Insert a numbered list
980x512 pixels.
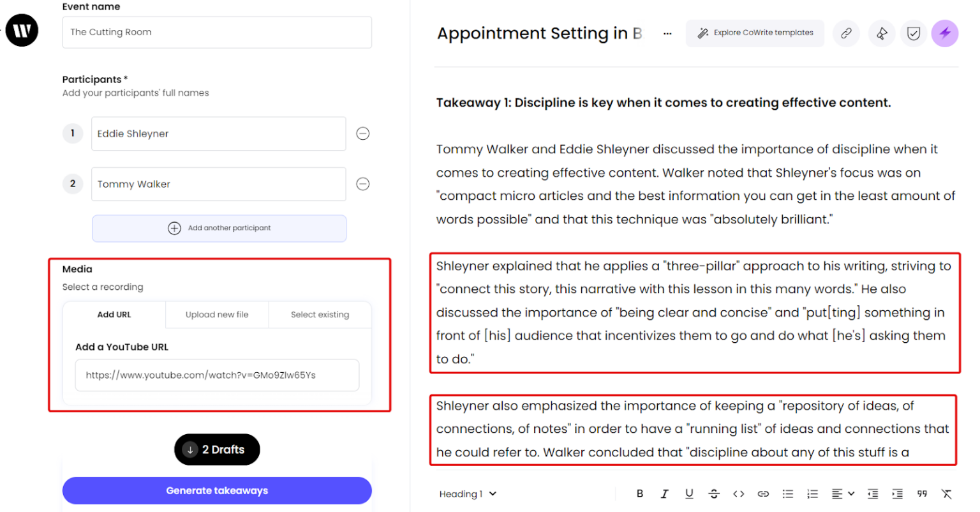812,493
